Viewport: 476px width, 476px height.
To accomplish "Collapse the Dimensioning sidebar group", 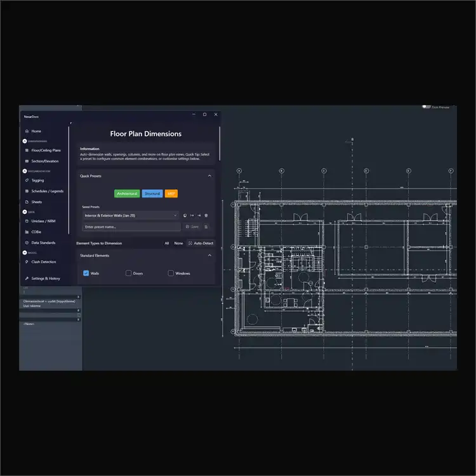I will pyautogui.click(x=25, y=141).
